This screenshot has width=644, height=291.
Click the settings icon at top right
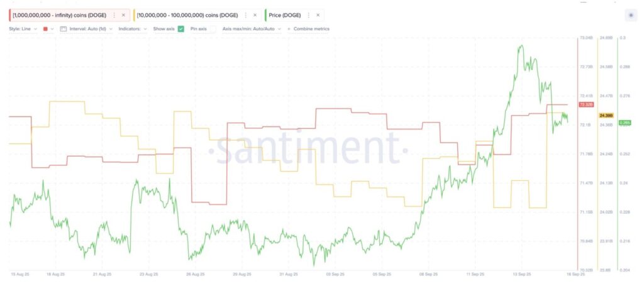pyautogui.click(x=630, y=14)
